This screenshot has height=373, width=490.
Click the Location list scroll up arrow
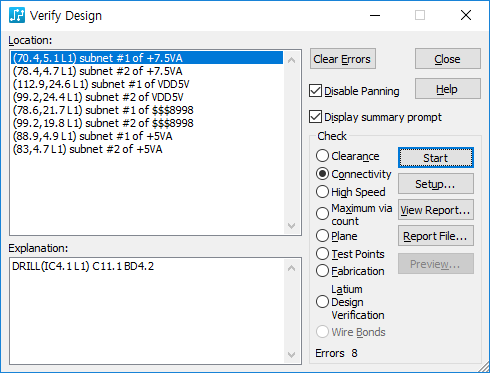[291, 60]
